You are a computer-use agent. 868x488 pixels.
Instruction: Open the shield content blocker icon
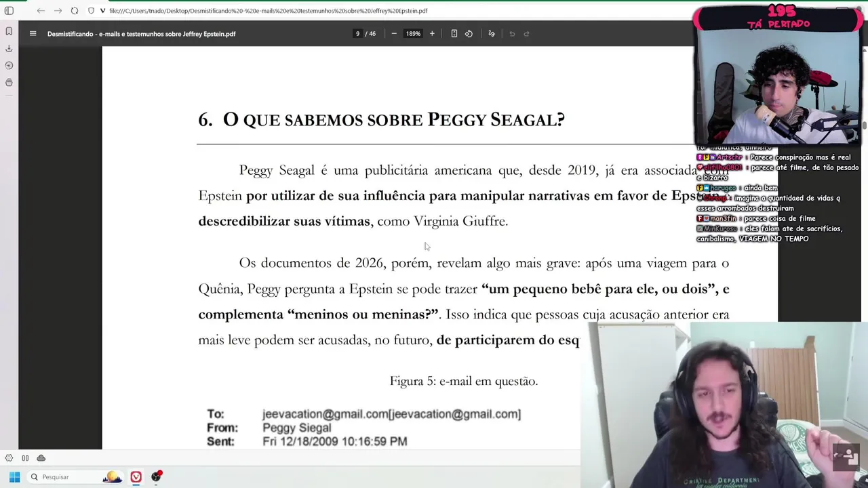pos(92,11)
